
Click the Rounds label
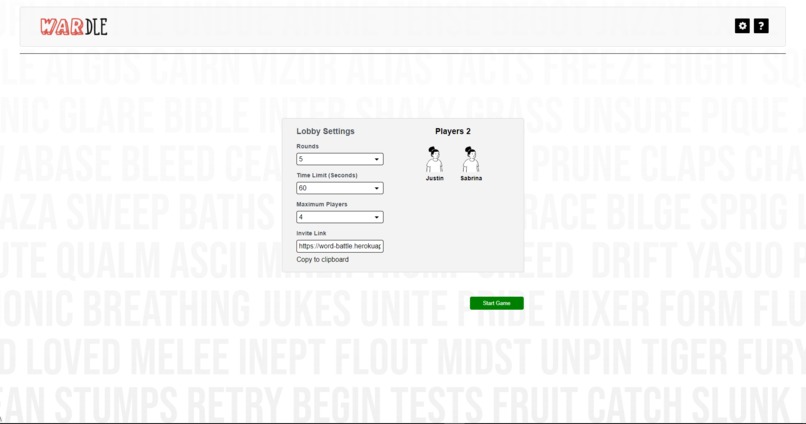[x=307, y=146]
